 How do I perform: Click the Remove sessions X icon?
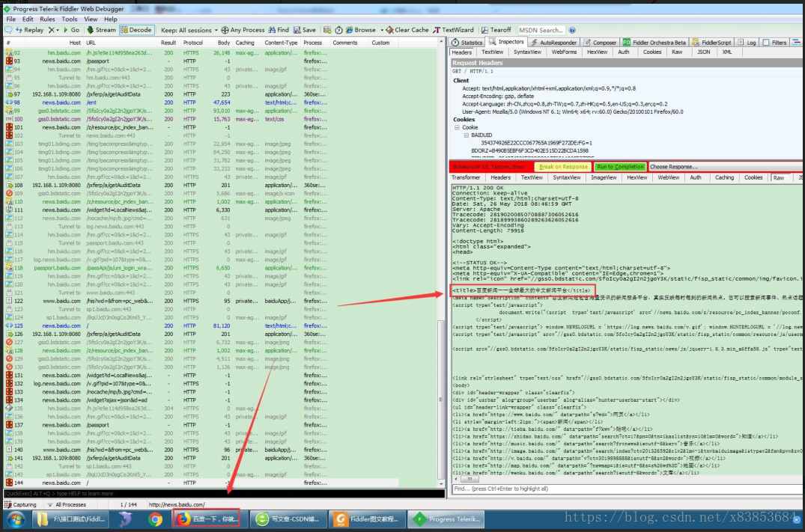(52, 30)
